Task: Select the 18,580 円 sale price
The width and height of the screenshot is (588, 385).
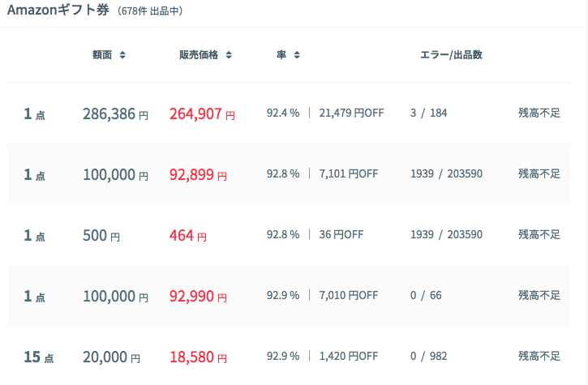Action: point(198,357)
